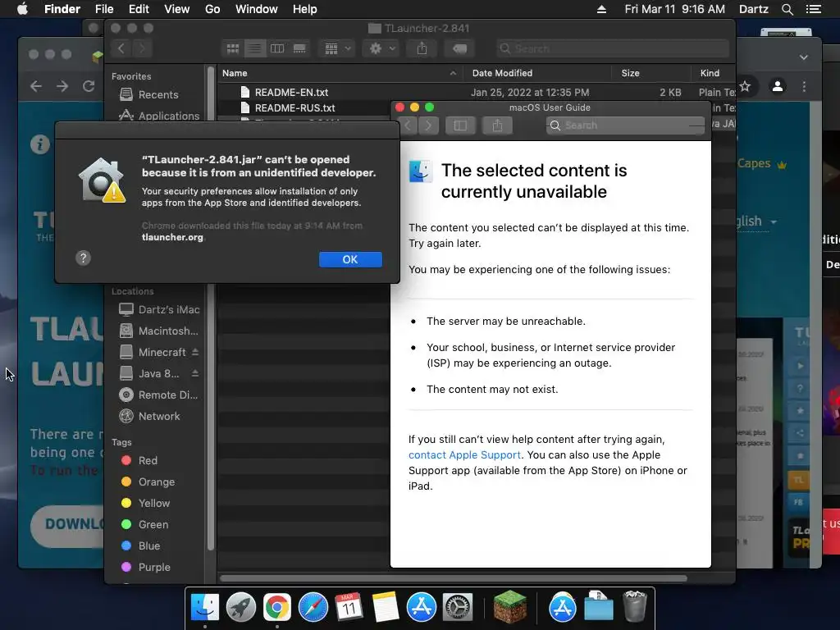Open Safari from the Dock
The image size is (840, 630).
tap(313, 608)
